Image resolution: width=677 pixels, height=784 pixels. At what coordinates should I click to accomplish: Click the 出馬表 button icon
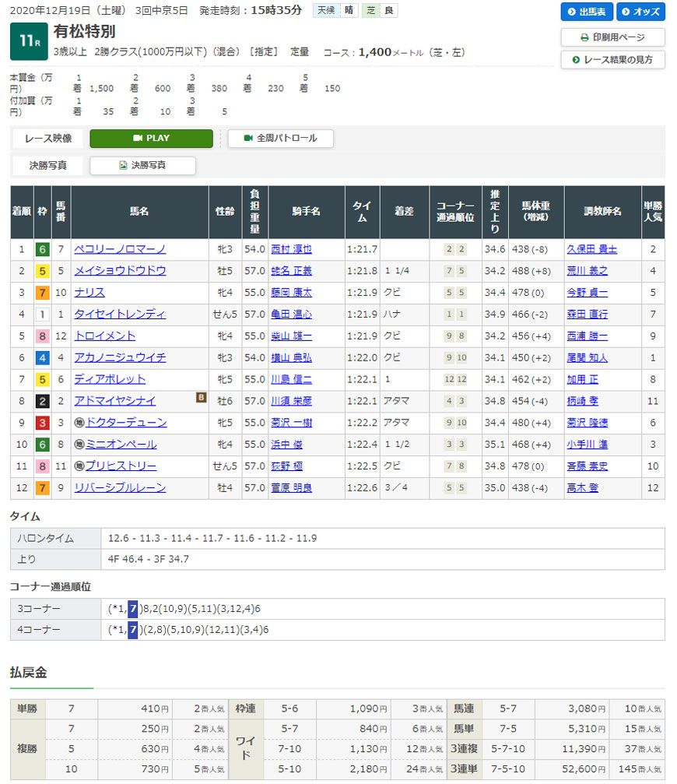[x=572, y=12]
